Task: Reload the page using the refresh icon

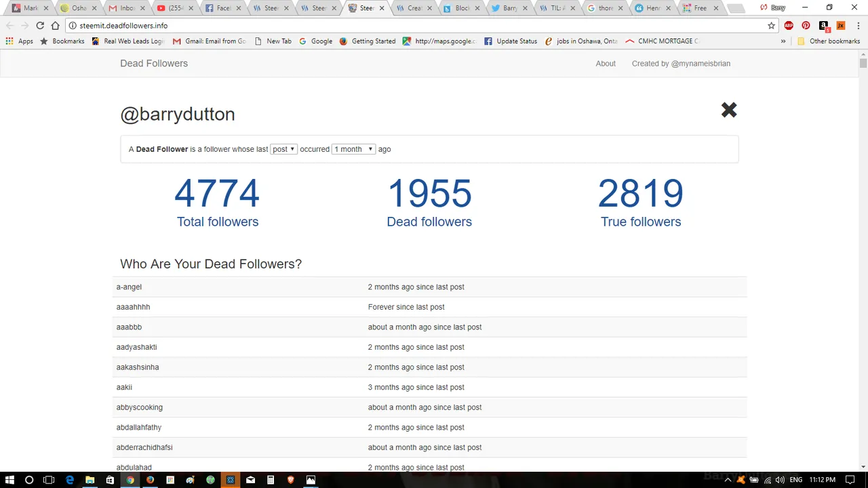Action: point(40,26)
